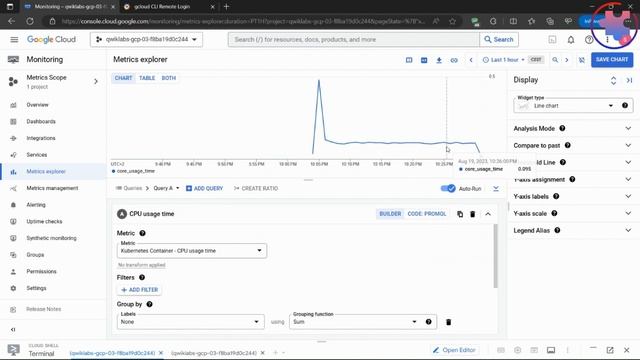Collapse the Display side panel
This screenshot has height=360, width=640.
(629, 80)
